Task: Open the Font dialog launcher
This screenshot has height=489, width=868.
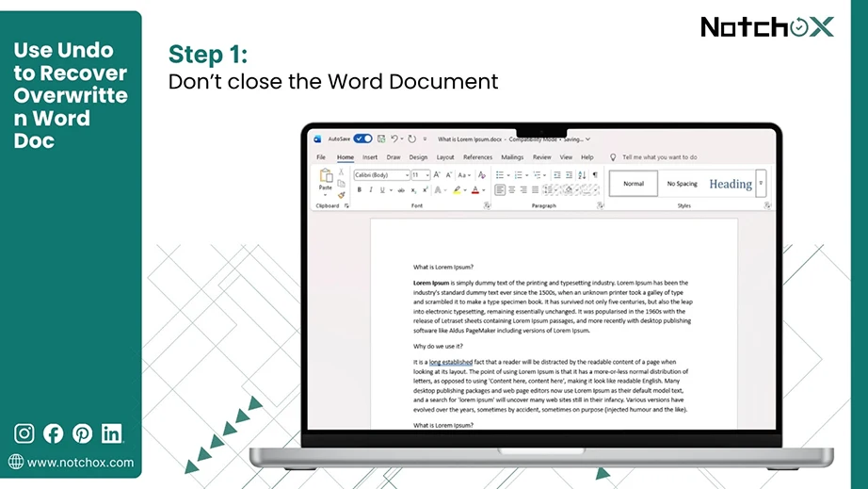Action: pyautogui.click(x=487, y=205)
